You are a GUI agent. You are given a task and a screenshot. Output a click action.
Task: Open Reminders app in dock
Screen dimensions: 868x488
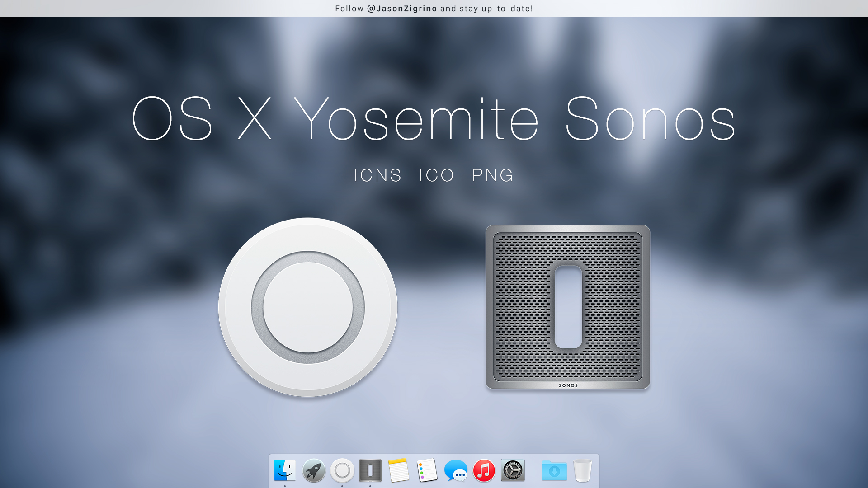pyautogui.click(x=427, y=470)
